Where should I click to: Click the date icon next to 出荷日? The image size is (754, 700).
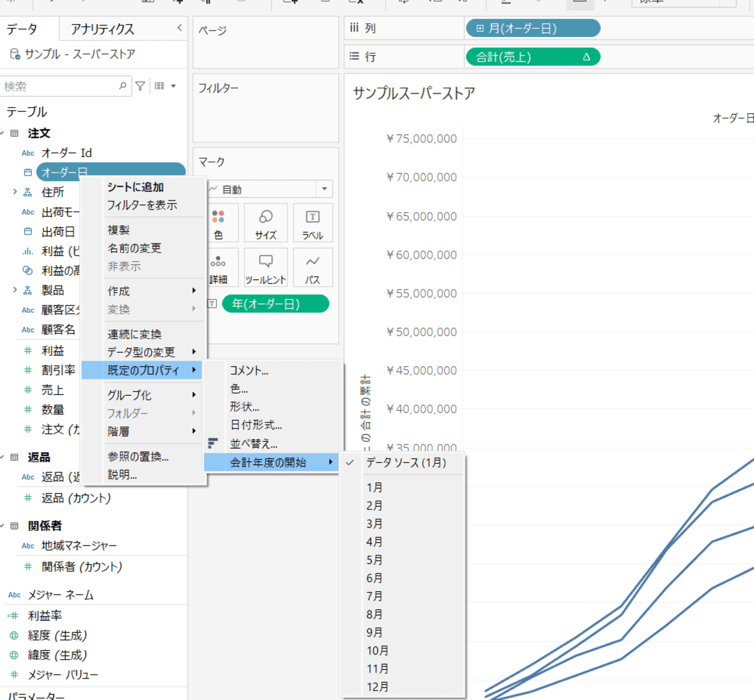pos(28,231)
